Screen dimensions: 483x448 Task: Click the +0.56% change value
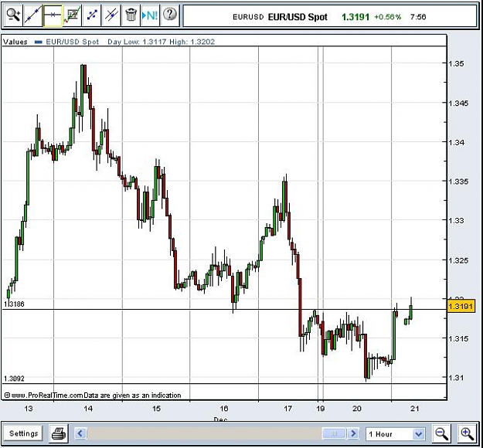click(387, 17)
